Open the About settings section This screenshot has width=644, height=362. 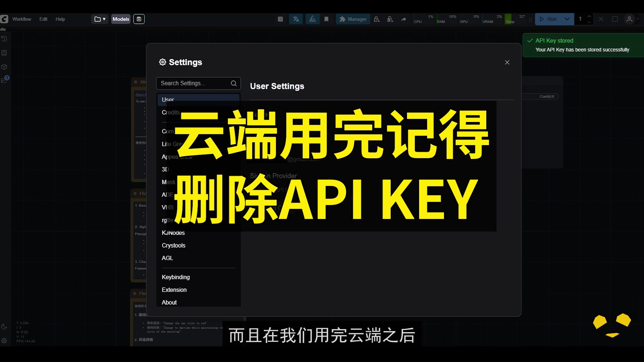199,302
